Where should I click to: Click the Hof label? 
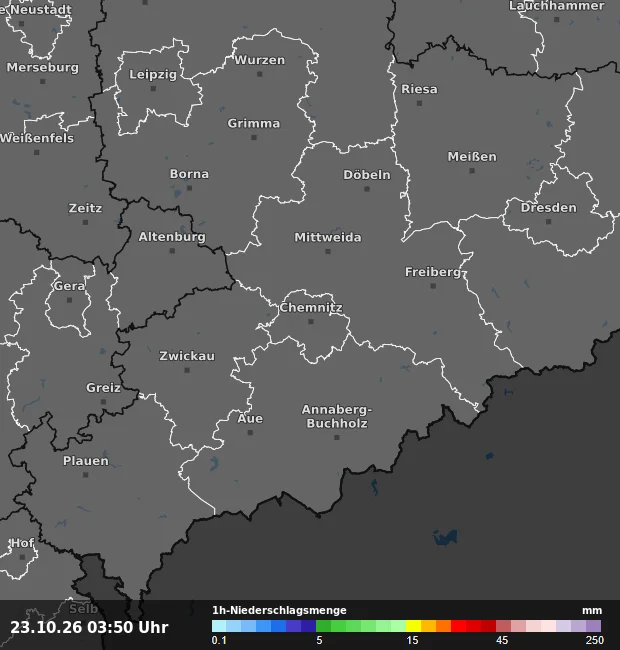click(x=22, y=543)
